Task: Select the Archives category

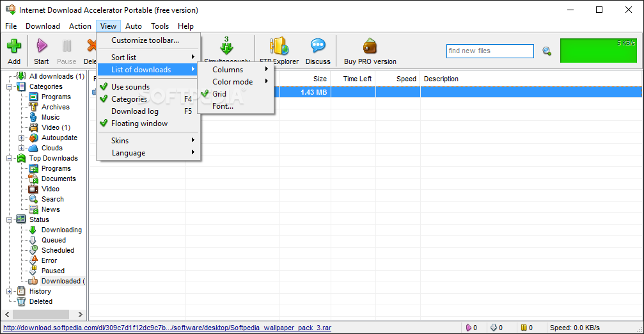Action: tap(56, 107)
